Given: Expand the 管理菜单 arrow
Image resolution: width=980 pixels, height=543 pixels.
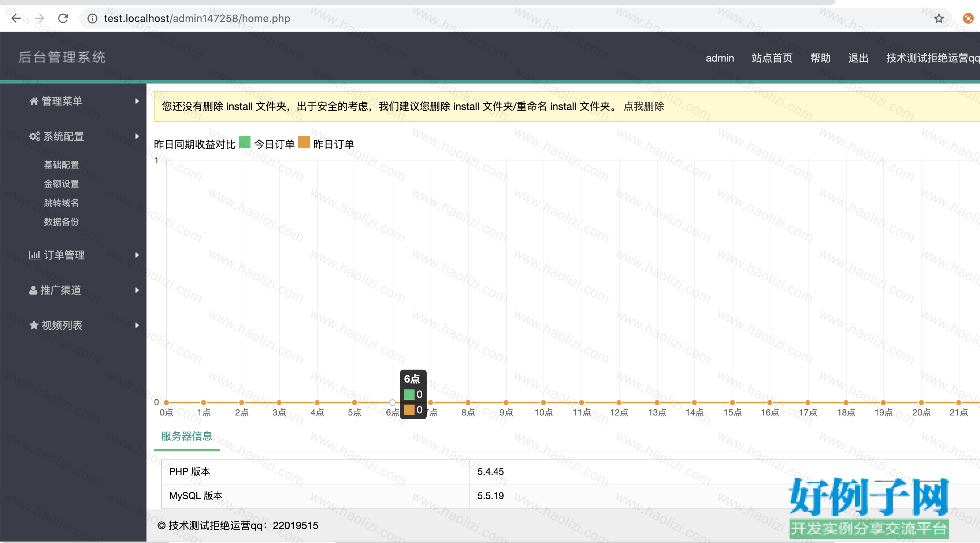Looking at the screenshot, I should tap(137, 101).
